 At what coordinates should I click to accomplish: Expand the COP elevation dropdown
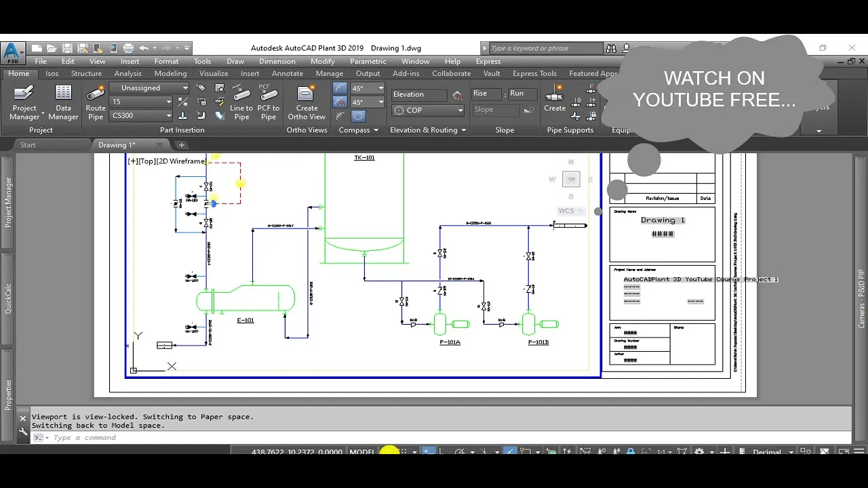pos(460,110)
